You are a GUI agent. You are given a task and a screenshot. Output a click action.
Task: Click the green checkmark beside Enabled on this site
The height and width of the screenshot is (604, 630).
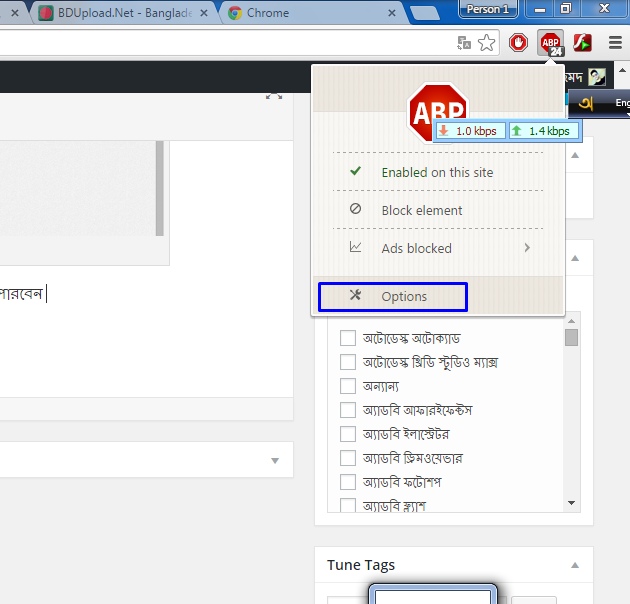point(355,171)
